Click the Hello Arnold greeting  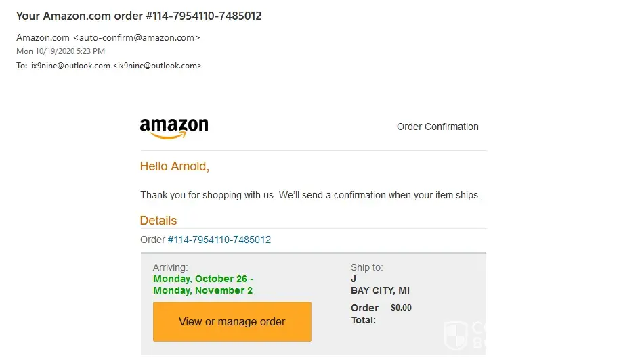tap(174, 166)
